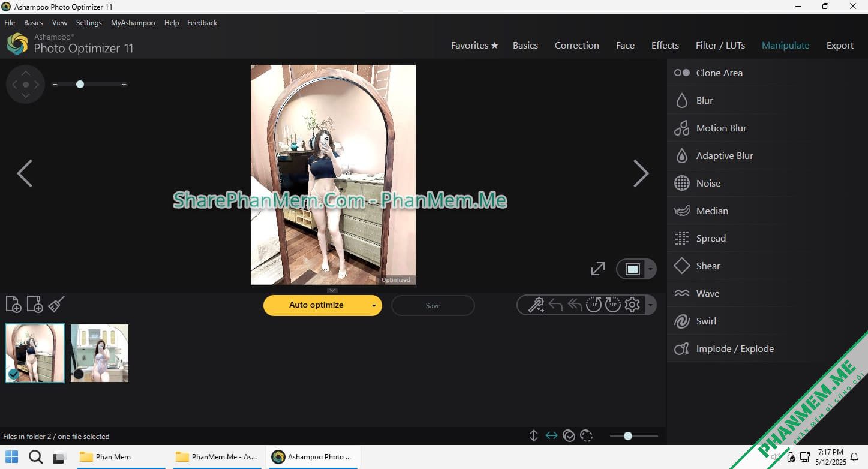
Task: Click the undo all changes icon
Action: click(x=575, y=305)
